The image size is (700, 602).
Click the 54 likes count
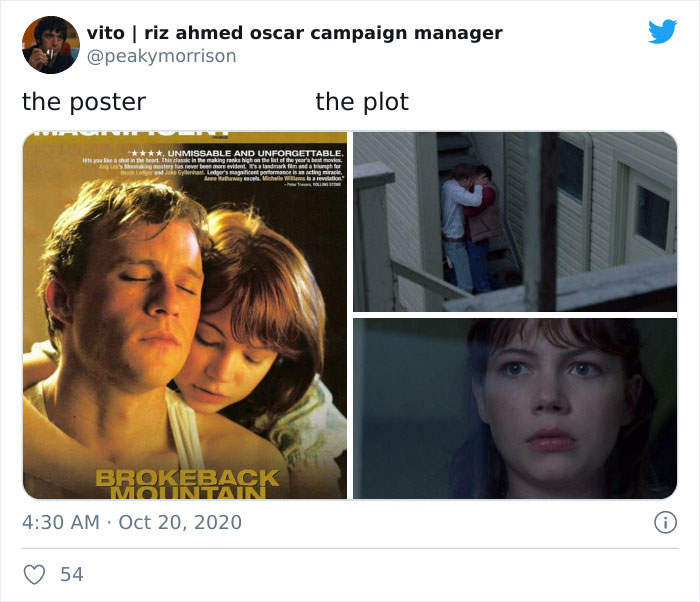72,574
